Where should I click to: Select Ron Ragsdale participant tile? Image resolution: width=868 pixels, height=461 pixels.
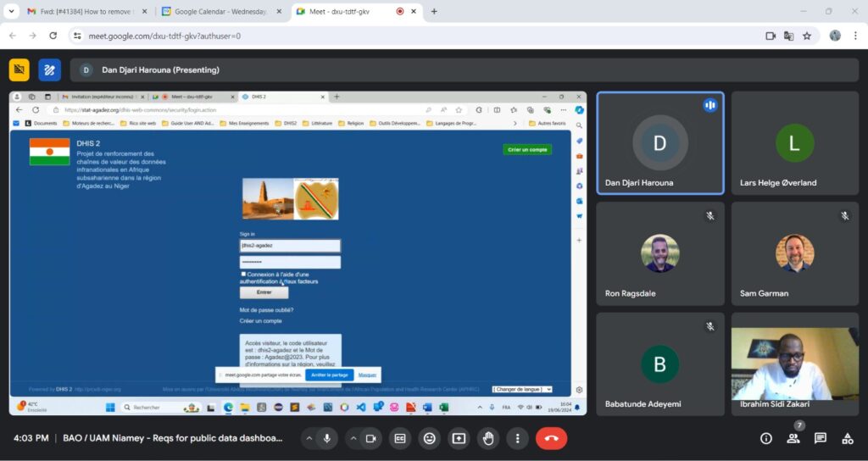pyautogui.click(x=660, y=253)
